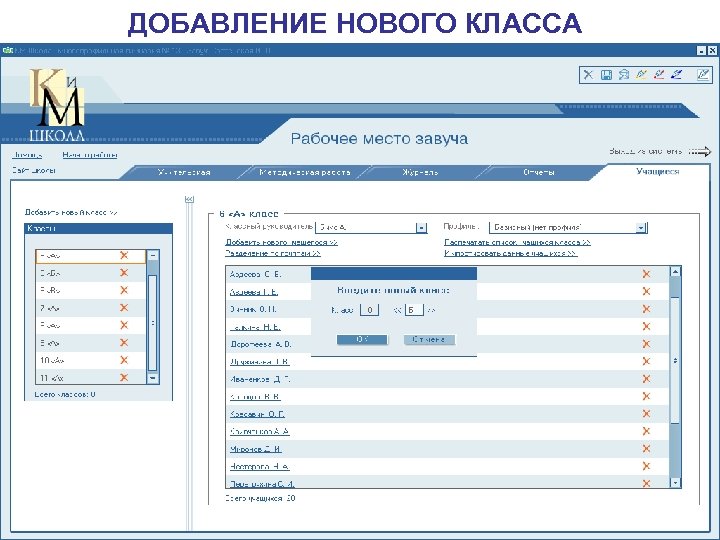Click the import student data link
720x540 pixels.
pos(511,253)
